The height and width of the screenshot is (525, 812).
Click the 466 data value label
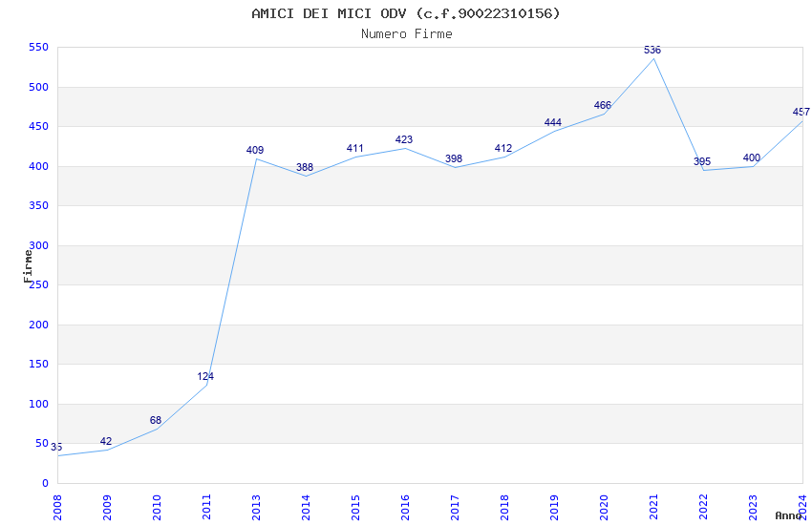click(x=603, y=105)
